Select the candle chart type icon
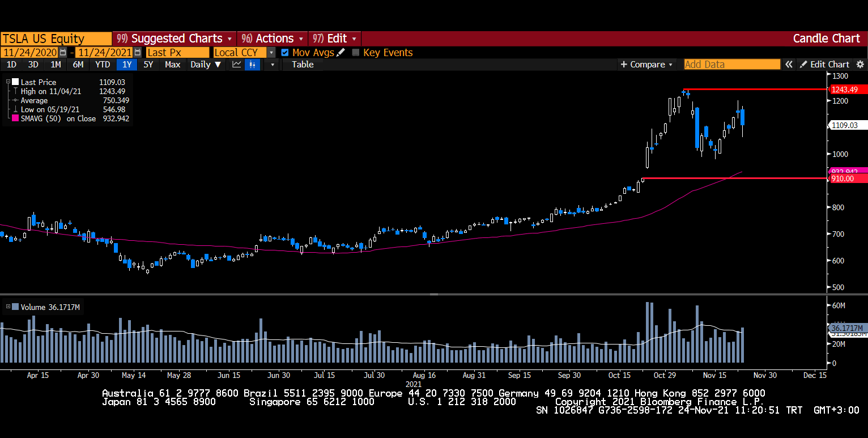 click(252, 64)
